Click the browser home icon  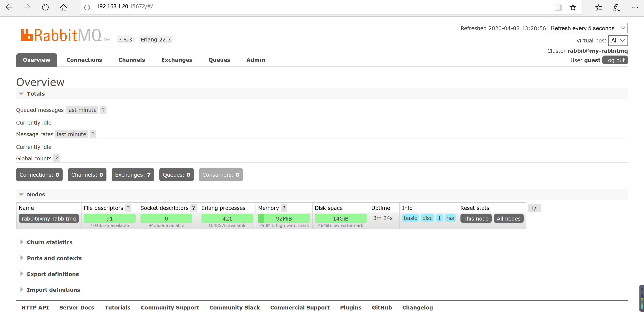pos(63,7)
